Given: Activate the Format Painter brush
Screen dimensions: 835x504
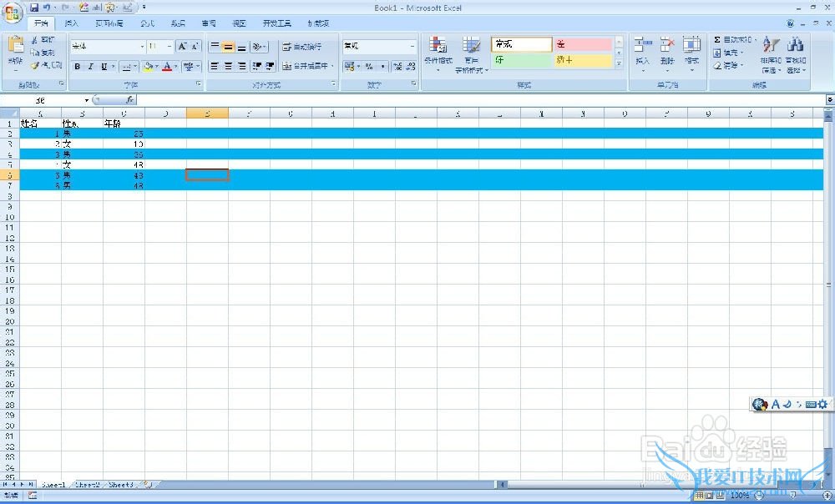Looking at the screenshot, I should coord(46,65).
